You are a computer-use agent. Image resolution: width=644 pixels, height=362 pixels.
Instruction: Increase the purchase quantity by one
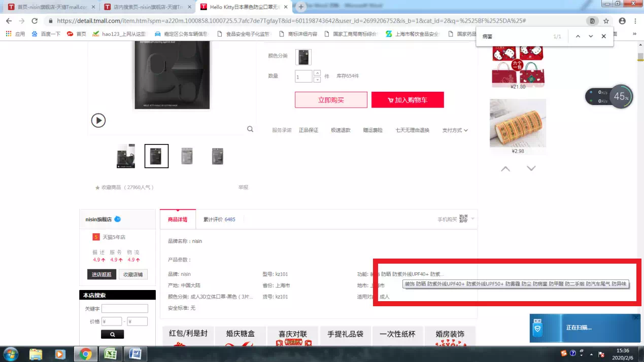point(317,73)
